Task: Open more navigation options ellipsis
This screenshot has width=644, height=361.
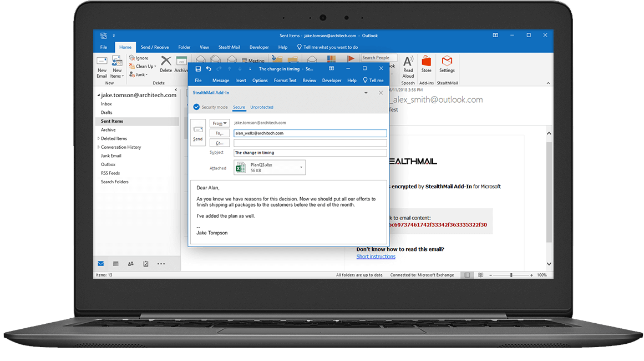Action: [161, 264]
